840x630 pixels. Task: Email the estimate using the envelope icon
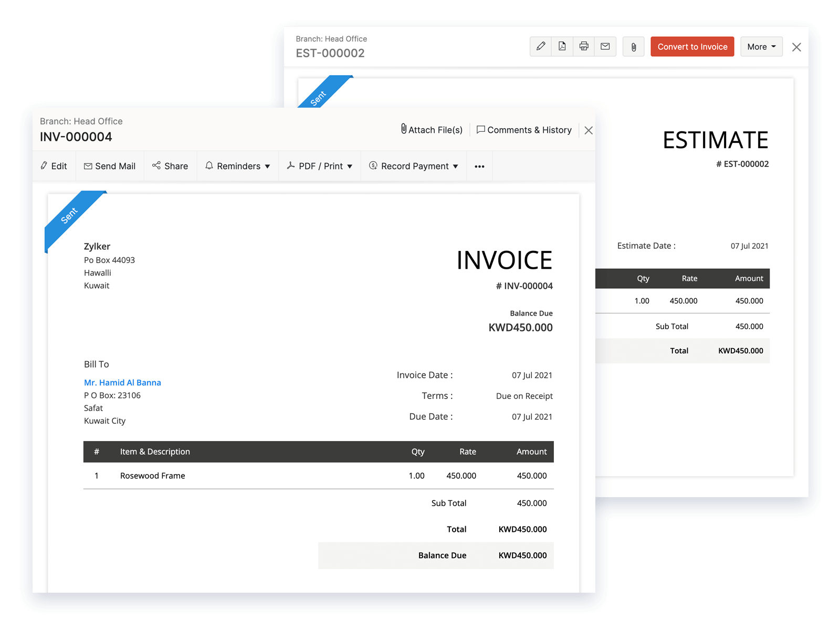point(605,46)
